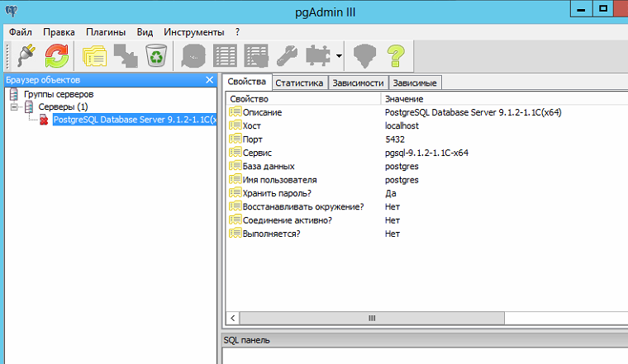Viewport: 628px width, 364px height.
Task: Click the drop object trash icon
Action: point(156,56)
